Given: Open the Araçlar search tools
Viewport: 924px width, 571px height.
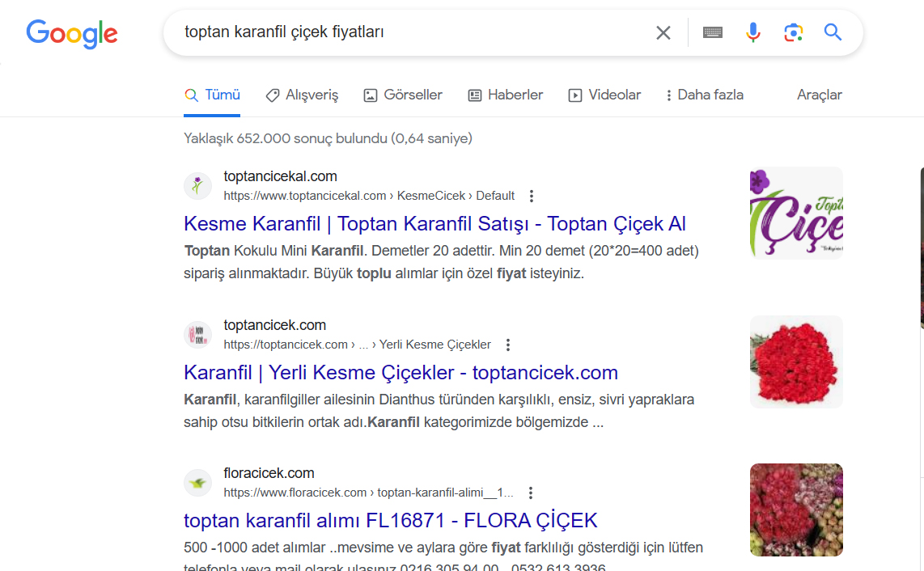Looking at the screenshot, I should click(819, 95).
